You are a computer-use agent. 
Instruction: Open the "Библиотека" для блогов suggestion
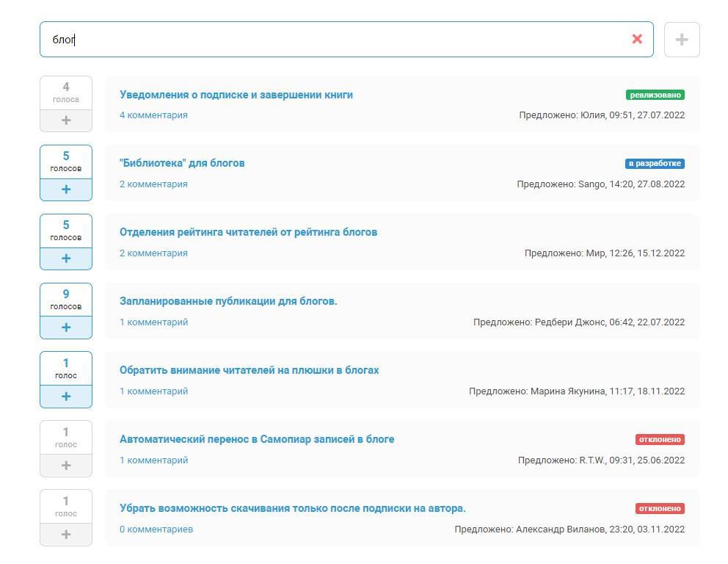[x=182, y=163]
